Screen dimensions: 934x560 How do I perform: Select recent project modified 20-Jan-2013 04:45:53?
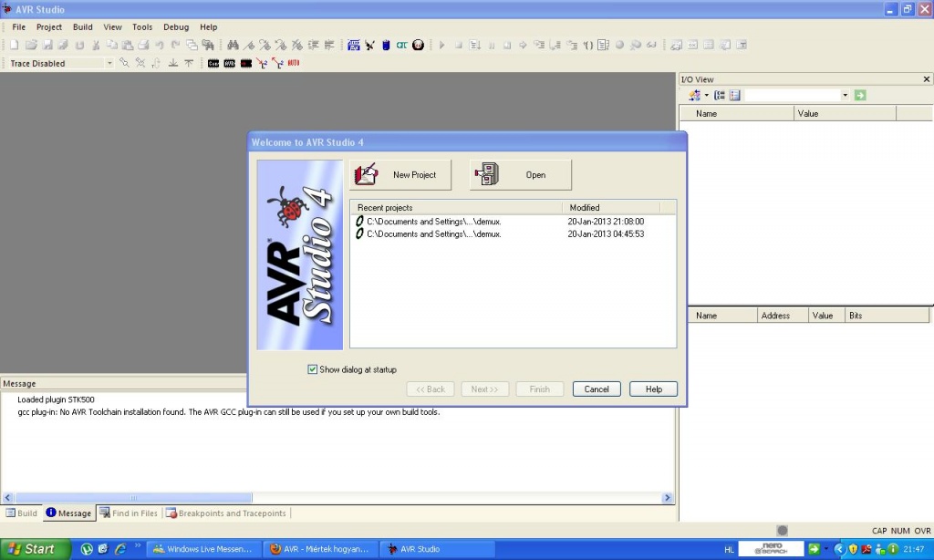513,234
